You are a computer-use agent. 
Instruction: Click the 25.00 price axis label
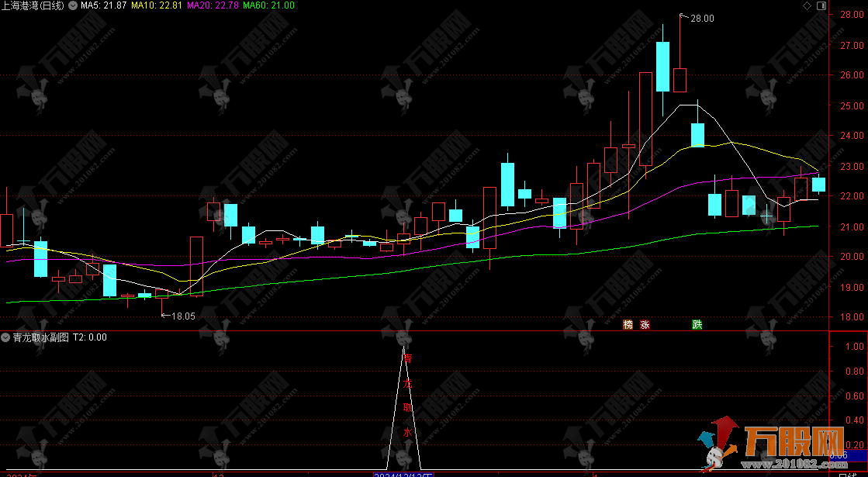(x=852, y=105)
